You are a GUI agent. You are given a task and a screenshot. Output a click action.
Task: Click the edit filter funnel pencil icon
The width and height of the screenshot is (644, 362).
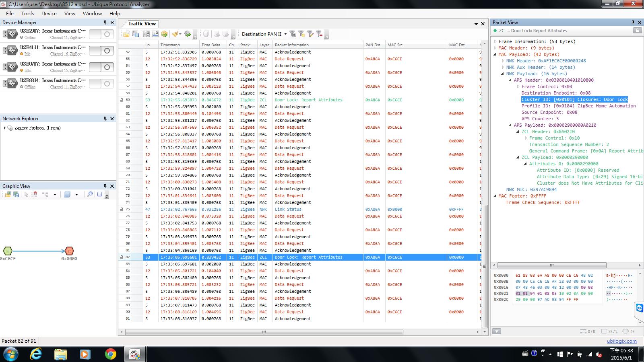(310, 34)
